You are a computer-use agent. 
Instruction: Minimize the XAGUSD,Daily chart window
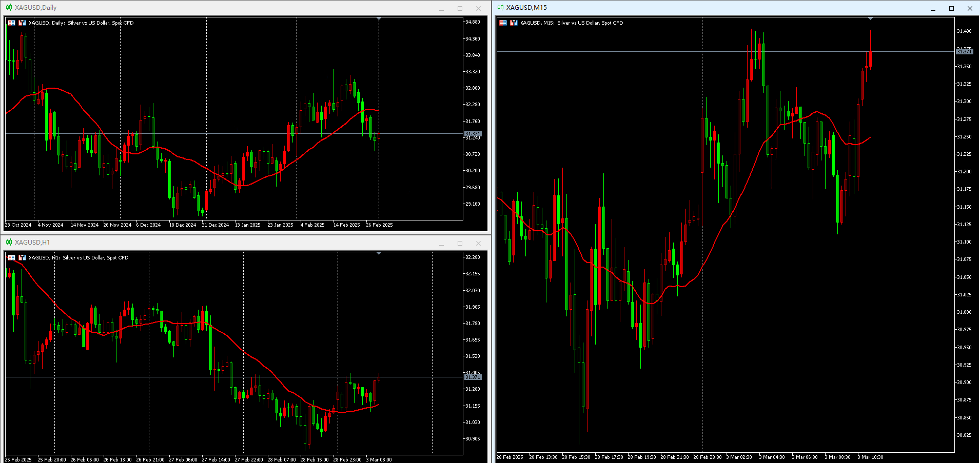pos(441,8)
